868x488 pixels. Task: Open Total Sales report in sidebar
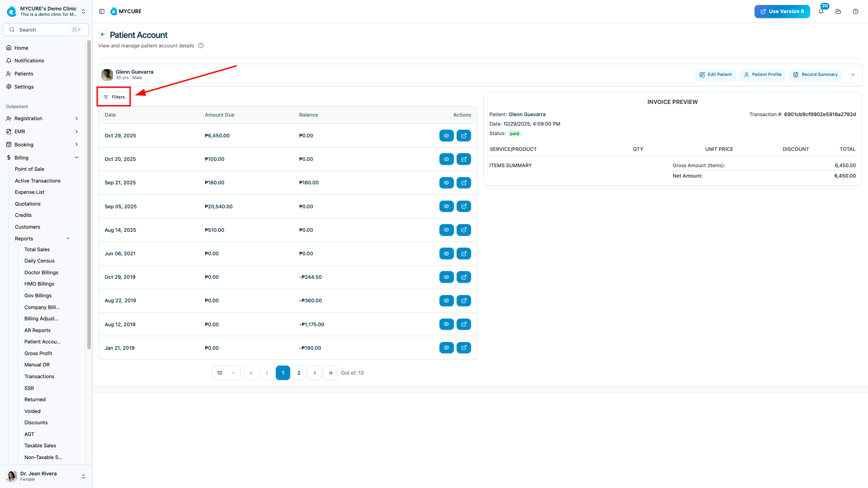[x=37, y=249]
